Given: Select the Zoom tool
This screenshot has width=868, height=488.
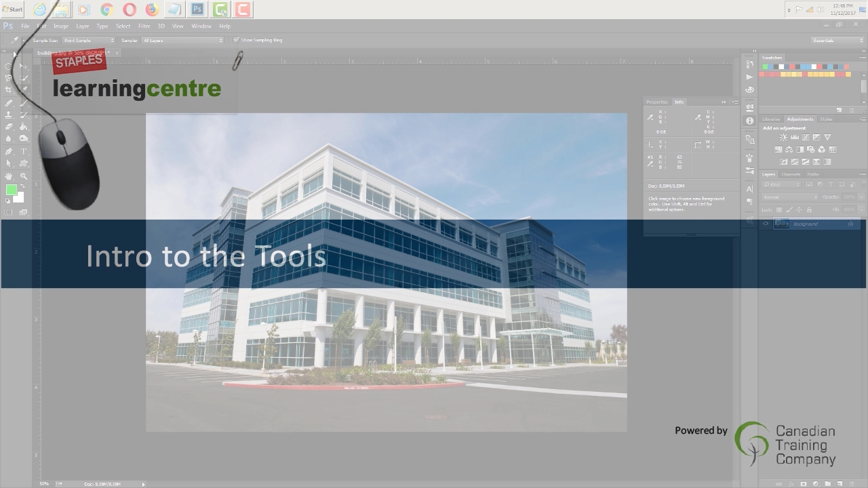Looking at the screenshot, I should pos(24,176).
